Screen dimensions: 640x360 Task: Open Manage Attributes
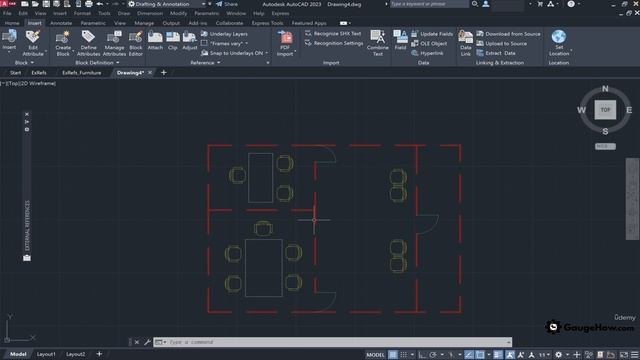(114, 43)
